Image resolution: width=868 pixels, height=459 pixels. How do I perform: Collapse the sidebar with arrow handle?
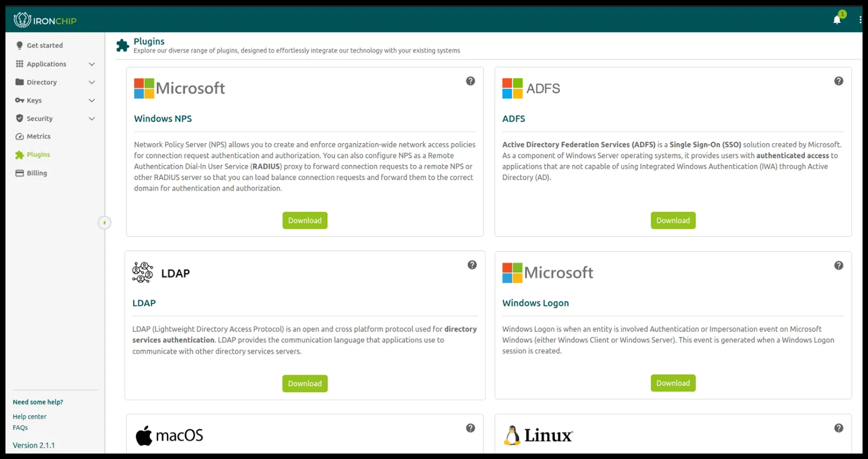pyautogui.click(x=104, y=222)
